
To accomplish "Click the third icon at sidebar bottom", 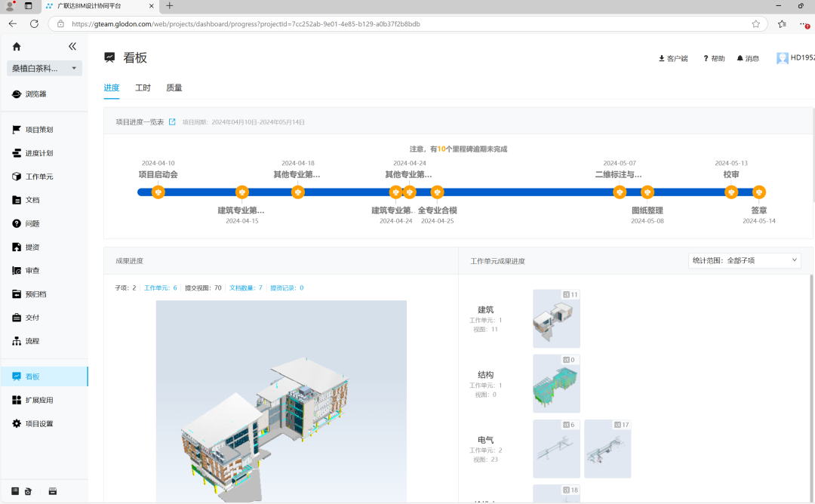I will coord(53,491).
